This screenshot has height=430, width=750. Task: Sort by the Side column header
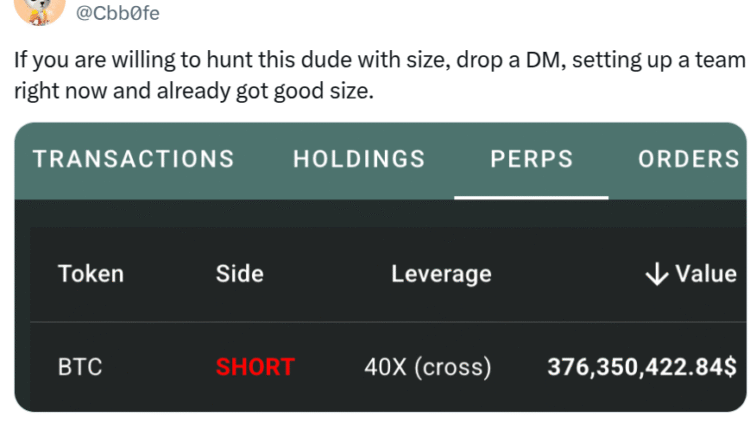[239, 273]
